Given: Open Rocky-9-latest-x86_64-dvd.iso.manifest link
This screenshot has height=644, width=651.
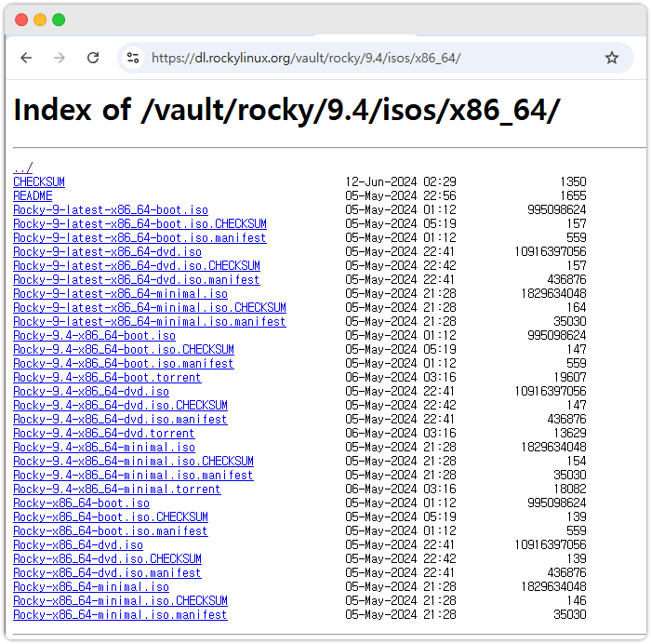Looking at the screenshot, I should (137, 279).
